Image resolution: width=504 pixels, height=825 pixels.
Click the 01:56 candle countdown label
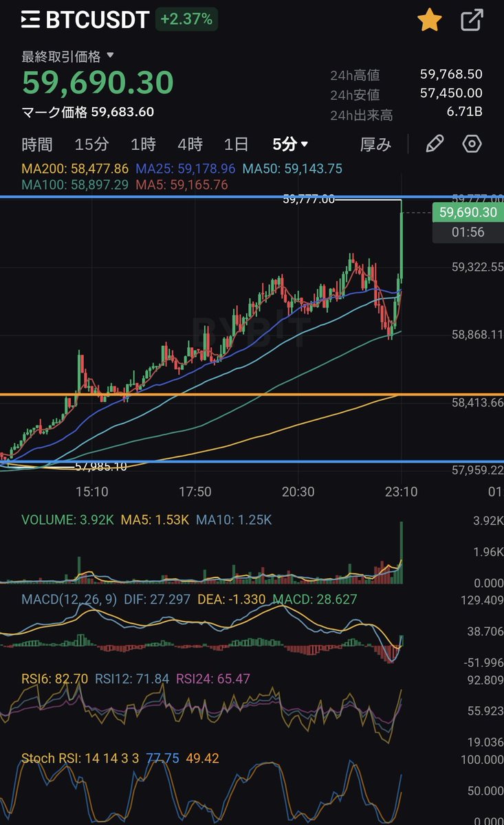pos(468,232)
